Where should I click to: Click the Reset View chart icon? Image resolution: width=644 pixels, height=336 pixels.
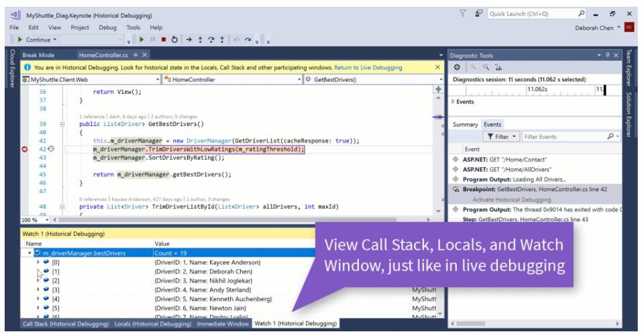pyautogui.click(x=498, y=67)
